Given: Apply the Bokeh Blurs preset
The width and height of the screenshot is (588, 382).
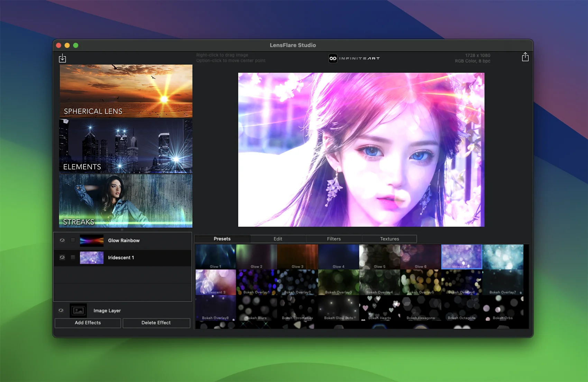Looking at the screenshot, I should click(x=256, y=308).
